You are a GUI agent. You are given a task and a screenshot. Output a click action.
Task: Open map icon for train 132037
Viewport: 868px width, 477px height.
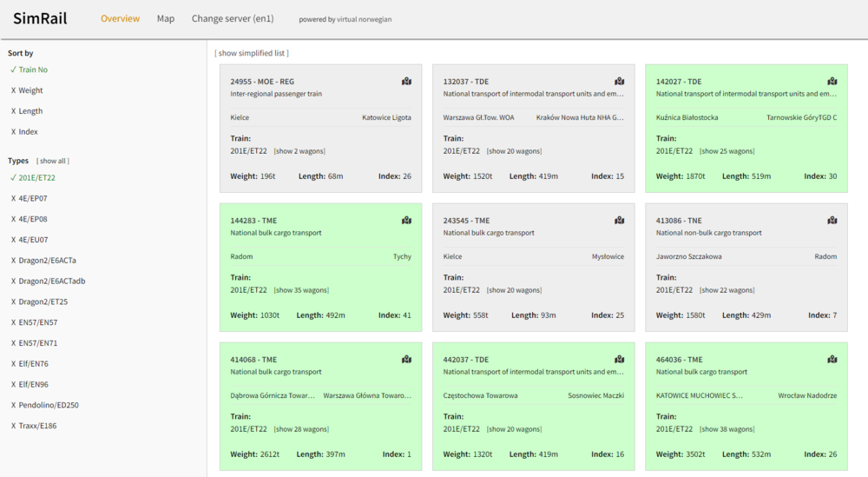(x=619, y=82)
